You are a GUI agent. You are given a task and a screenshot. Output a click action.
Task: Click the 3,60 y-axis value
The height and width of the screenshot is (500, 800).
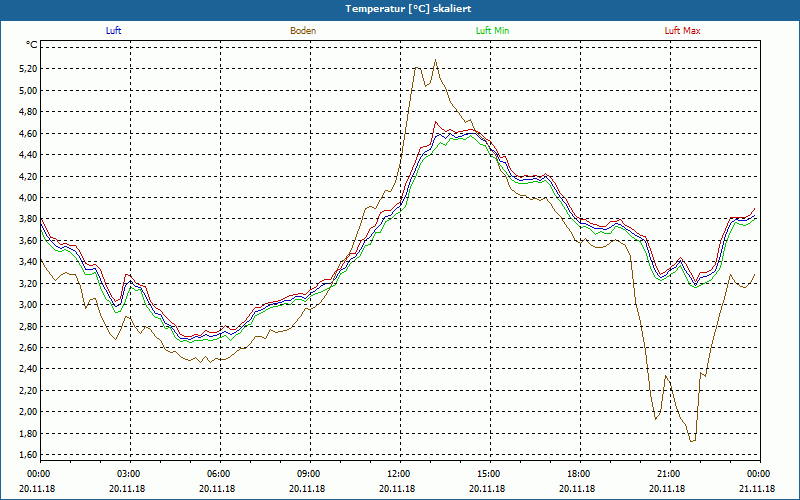pyautogui.click(x=29, y=240)
